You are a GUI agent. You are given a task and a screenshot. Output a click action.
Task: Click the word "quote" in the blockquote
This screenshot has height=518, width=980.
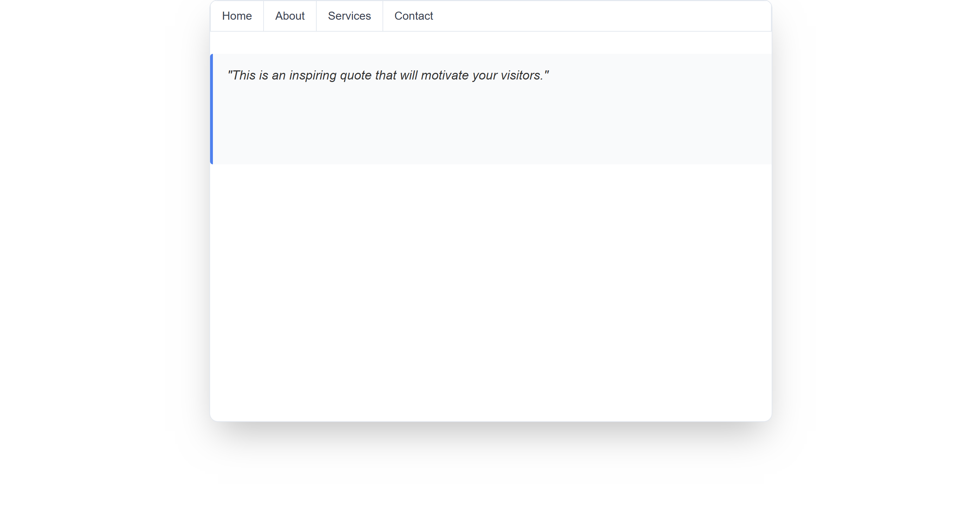point(355,75)
